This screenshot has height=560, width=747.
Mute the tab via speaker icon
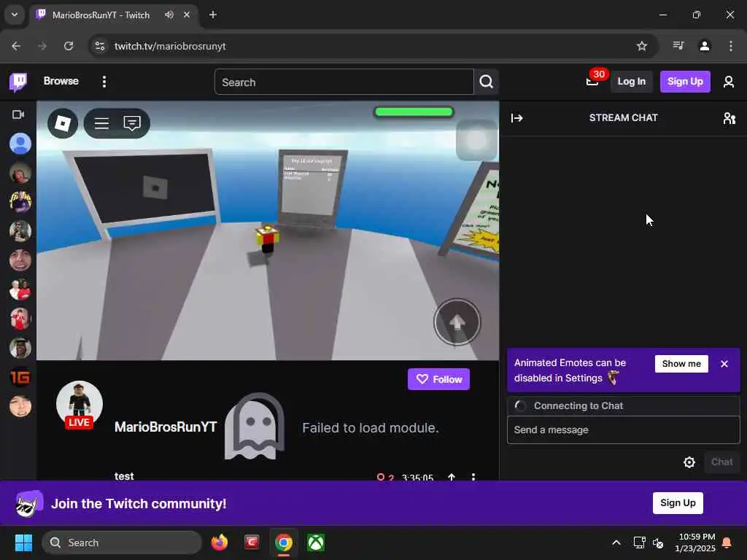coord(169,15)
